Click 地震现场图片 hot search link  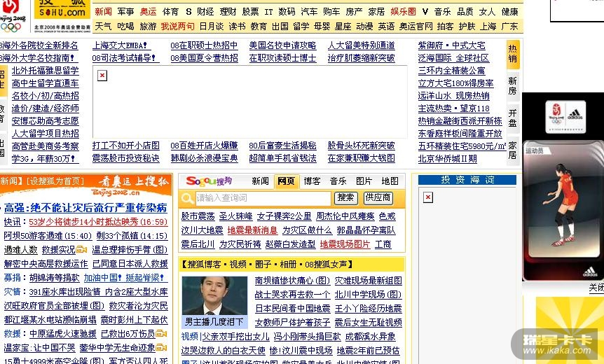click(x=345, y=244)
